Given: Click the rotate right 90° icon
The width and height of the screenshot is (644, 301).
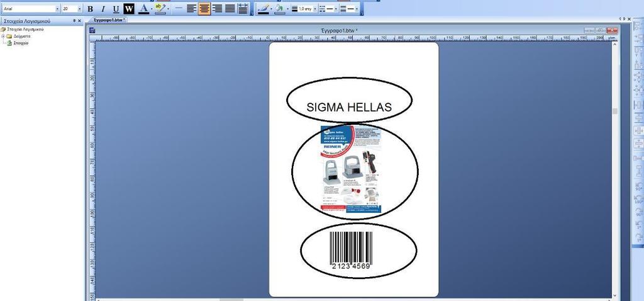Looking at the screenshot, I should pos(639,212).
